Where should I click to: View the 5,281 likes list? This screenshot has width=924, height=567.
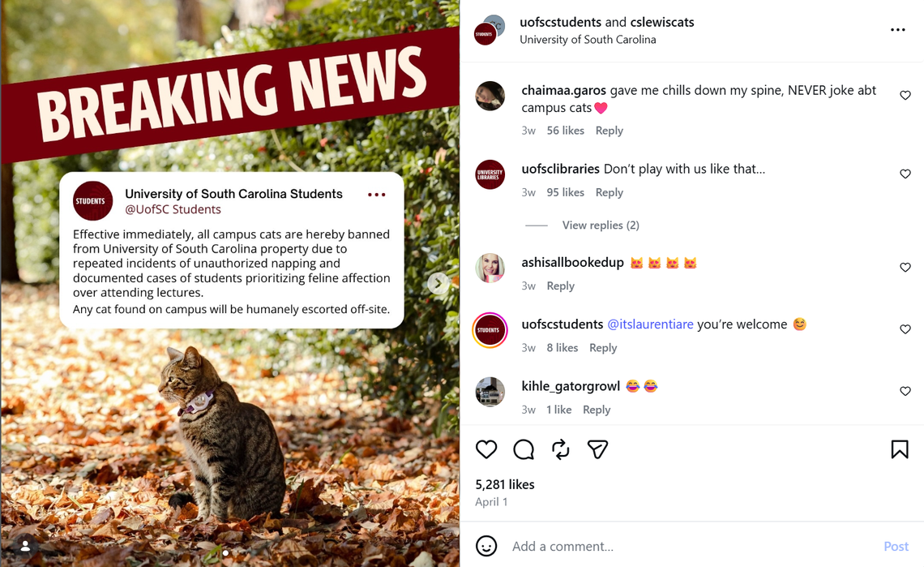point(504,483)
